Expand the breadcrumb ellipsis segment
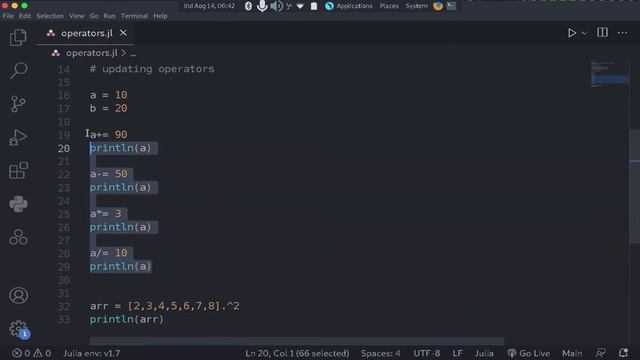 coord(133,53)
